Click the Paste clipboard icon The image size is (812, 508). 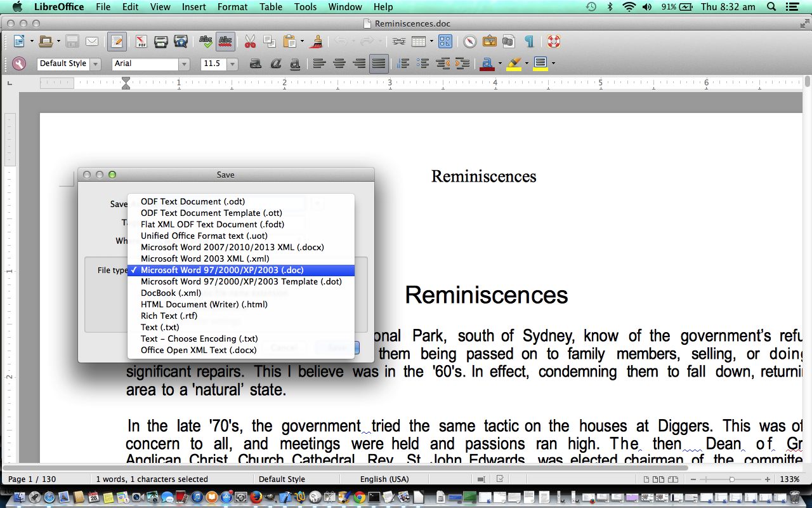pyautogui.click(x=289, y=42)
